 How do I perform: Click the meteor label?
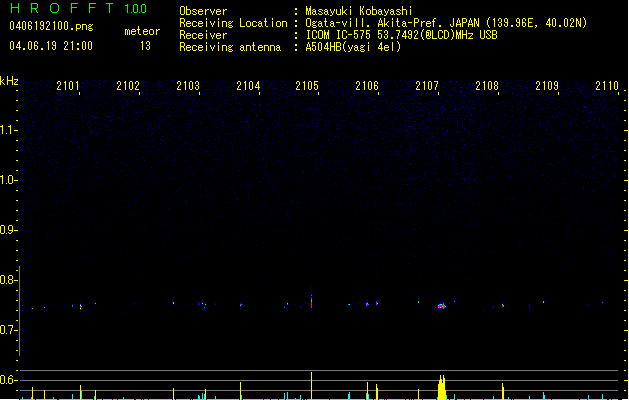(142, 31)
